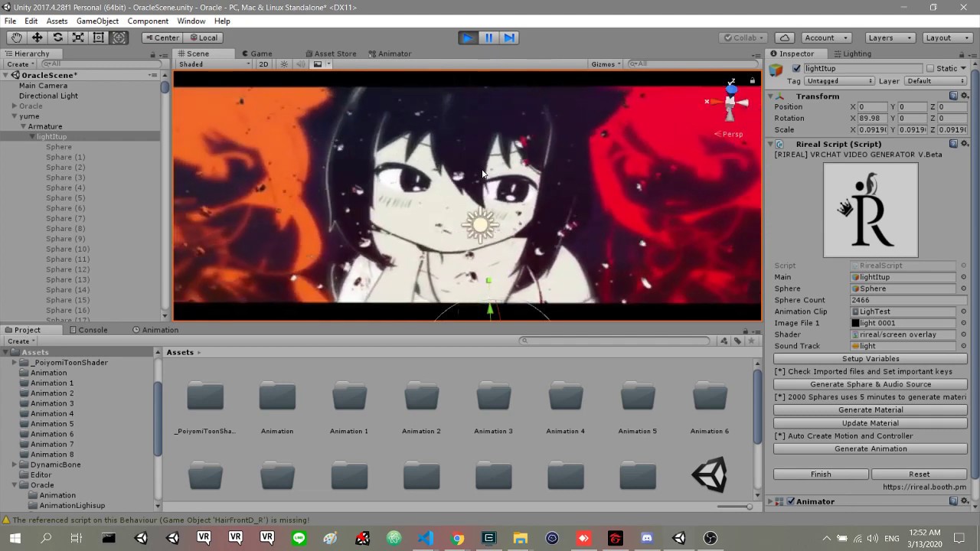Toggle Local handle rotation button
The image size is (980, 551).
coord(204,37)
